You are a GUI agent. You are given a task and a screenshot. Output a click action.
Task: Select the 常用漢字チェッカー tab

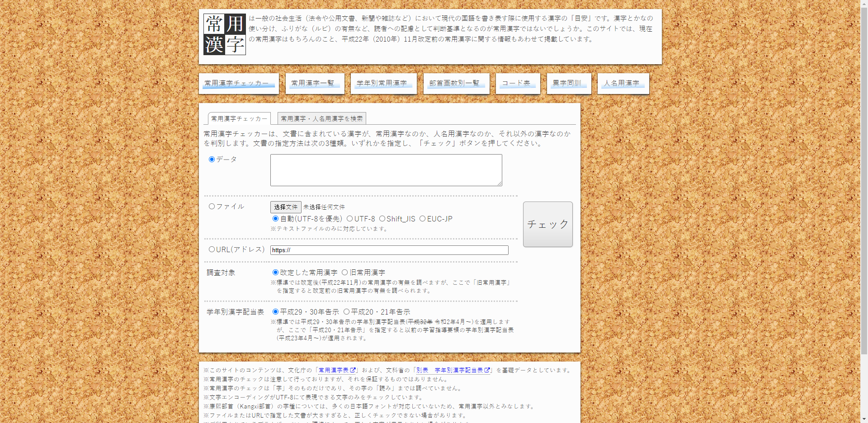pyautogui.click(x=239, y=118)
